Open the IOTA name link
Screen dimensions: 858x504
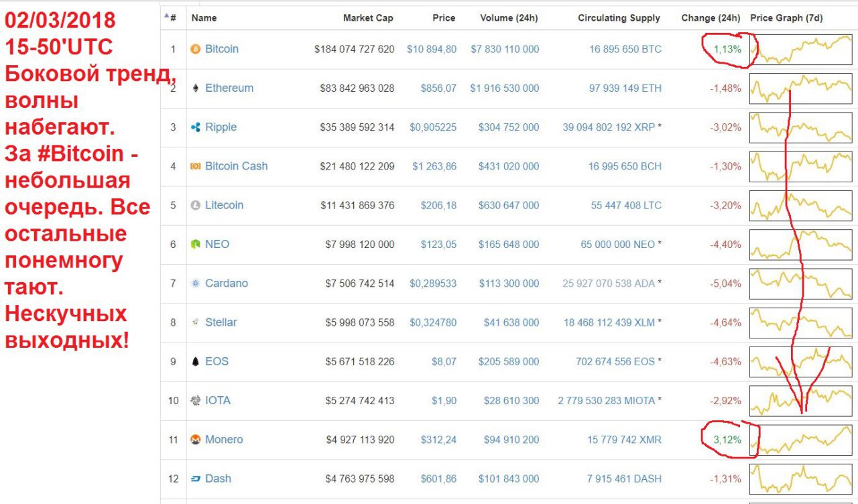point(218,400)
